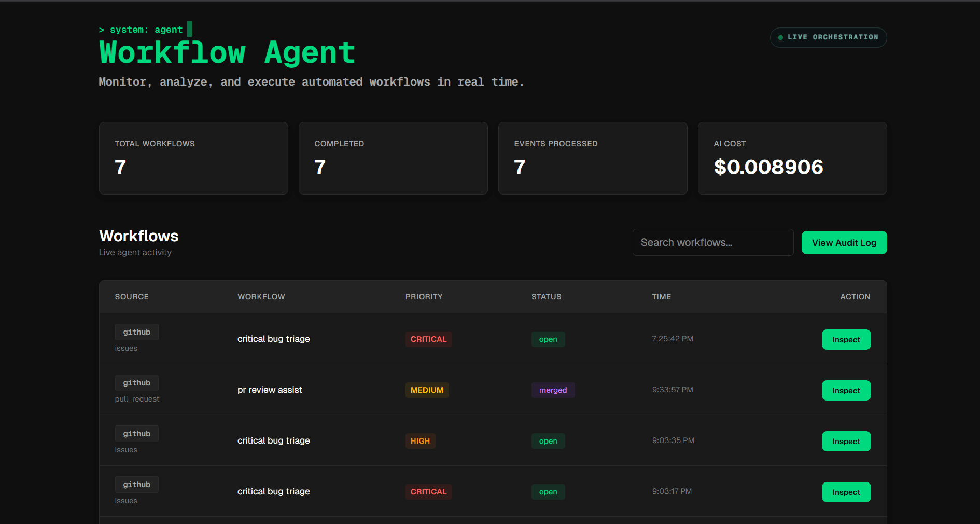Click the HIGH priority badge
The width and height of the screenshot is (980, 524).
tap(421, 441)
